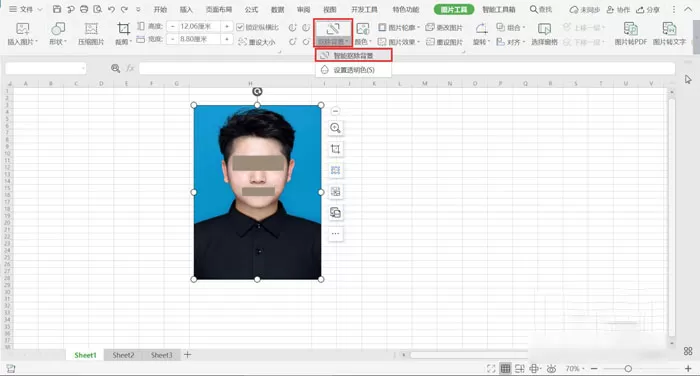Select Smart Remove Background (智能抠除背景) menu item
The height and width of the screenshot is (376, 700).
tap(354, 55)
